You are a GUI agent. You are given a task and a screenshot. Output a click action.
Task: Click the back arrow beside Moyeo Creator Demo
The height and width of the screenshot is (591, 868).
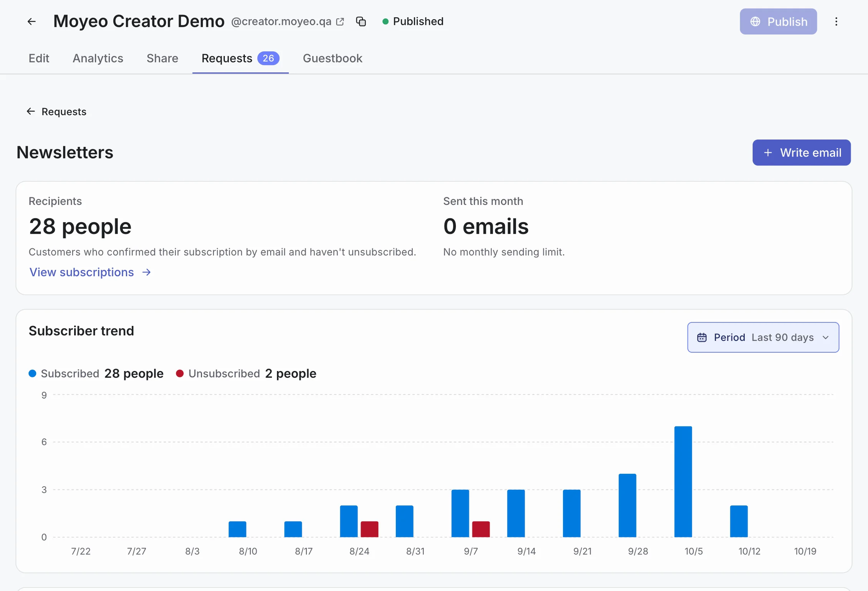(x=31, y=21)
